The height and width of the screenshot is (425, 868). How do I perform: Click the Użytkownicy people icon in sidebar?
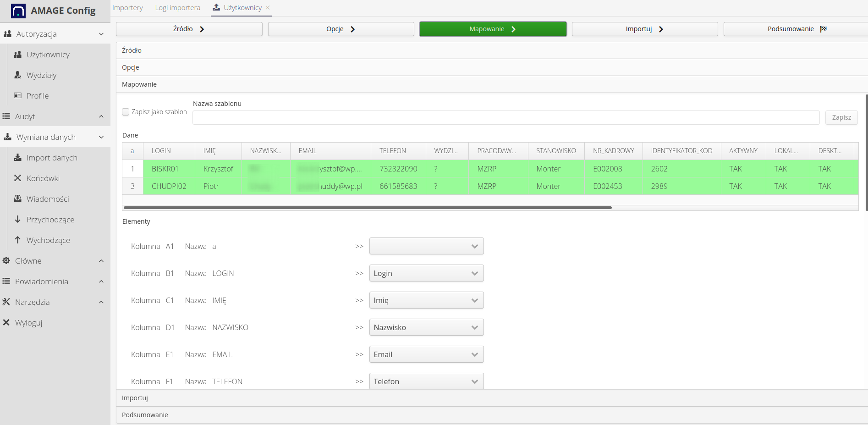coord(18,55)
